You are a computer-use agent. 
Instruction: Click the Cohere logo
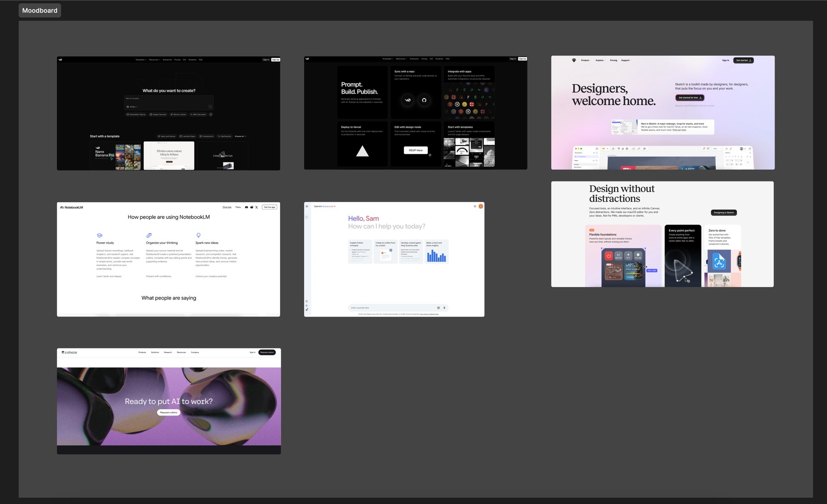point(69,352)
